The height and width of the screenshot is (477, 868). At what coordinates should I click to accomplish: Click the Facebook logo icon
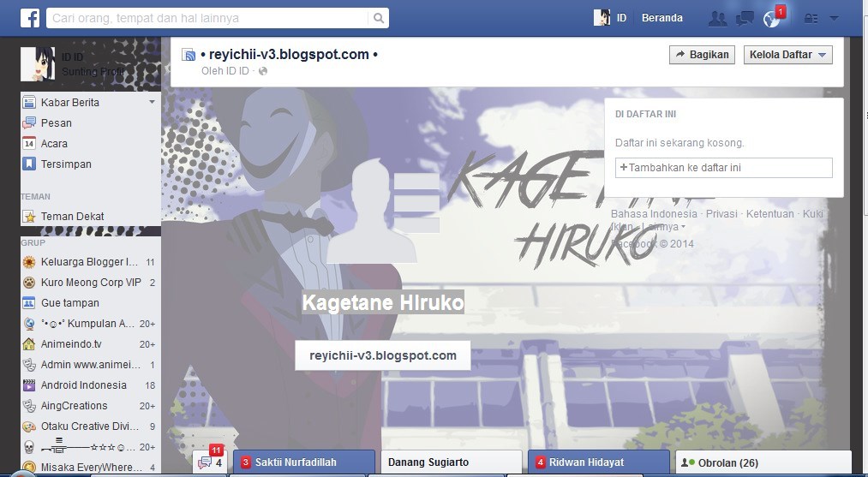(30, 18)
